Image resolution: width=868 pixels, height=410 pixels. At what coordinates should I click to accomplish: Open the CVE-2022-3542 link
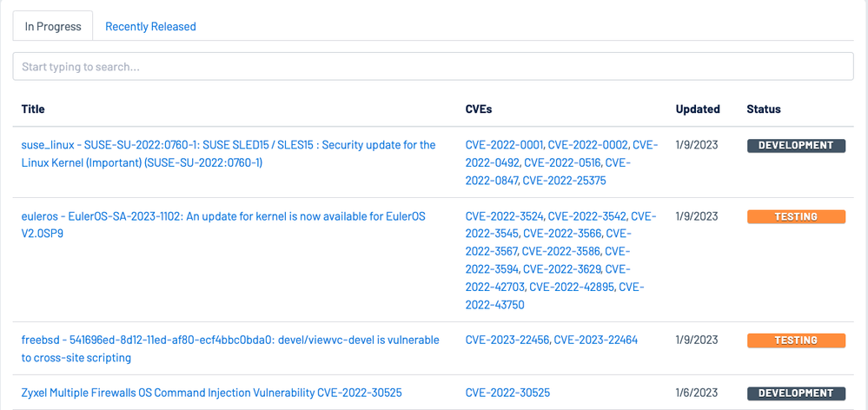pos(587,216)
